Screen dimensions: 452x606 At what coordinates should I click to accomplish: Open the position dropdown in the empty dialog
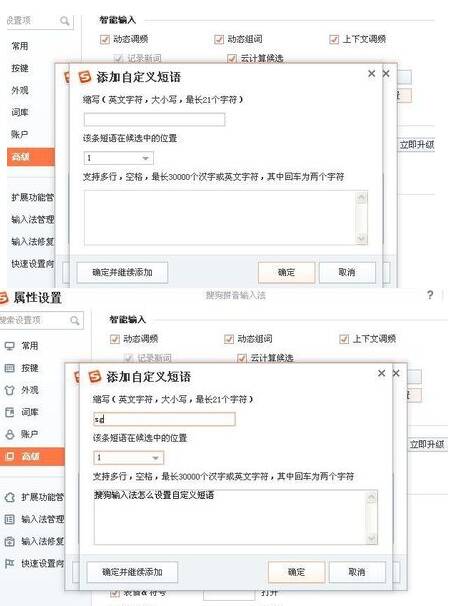(119, 158)
